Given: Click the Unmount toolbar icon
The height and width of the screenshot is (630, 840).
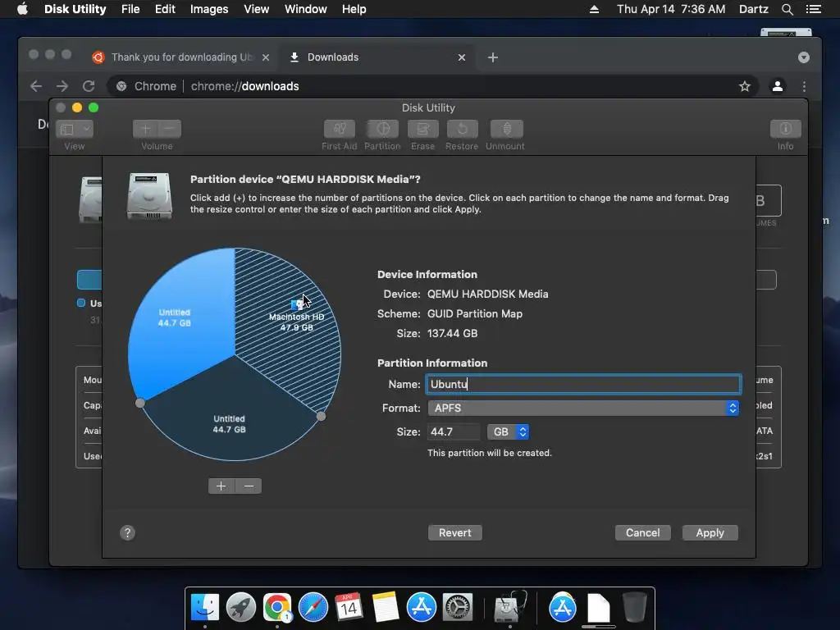Looking at the screenshot, I should (x=506, y=129).
